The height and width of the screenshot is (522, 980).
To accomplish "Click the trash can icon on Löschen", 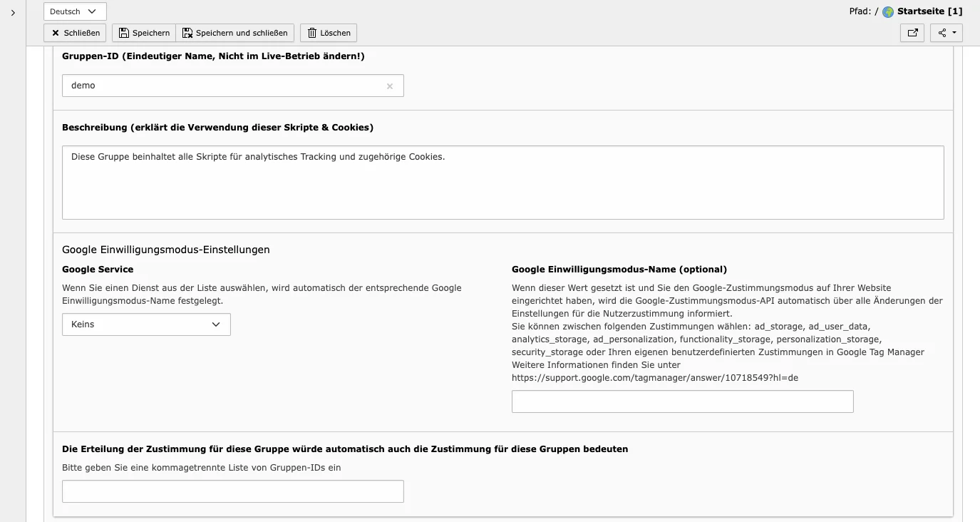I will point(311,32).
